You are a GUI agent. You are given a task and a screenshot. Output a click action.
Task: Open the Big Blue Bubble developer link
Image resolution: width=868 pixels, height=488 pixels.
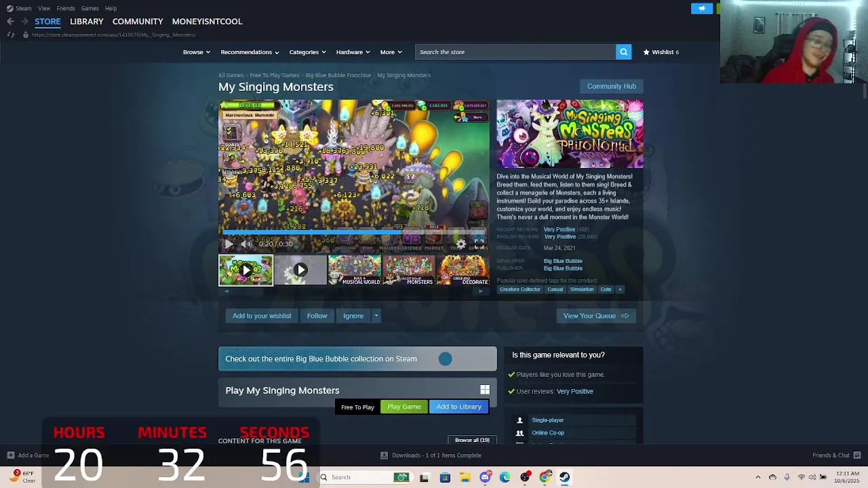click(563, 261)
